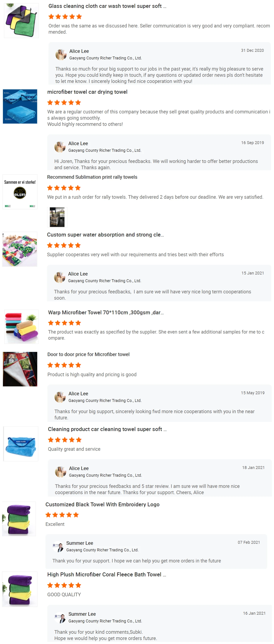Click 'High Plush Microfiber Coral Fleece' title
The height and width of the screenshot is (644, 274).
click(106, 574)
